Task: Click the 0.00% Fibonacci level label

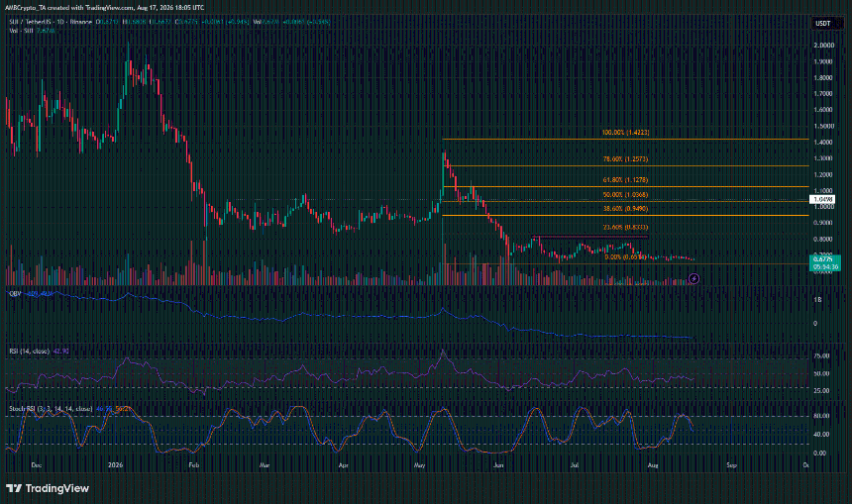Action: [625, 256]
